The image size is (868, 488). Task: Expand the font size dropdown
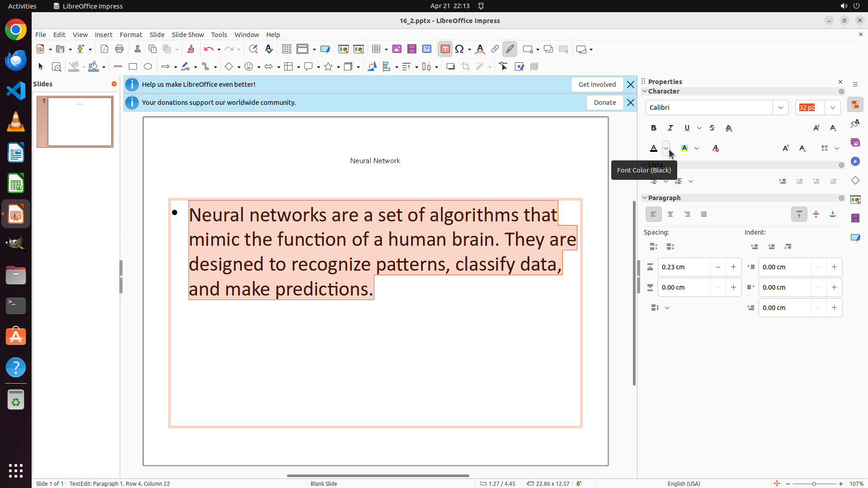click(x=833, y=108)
